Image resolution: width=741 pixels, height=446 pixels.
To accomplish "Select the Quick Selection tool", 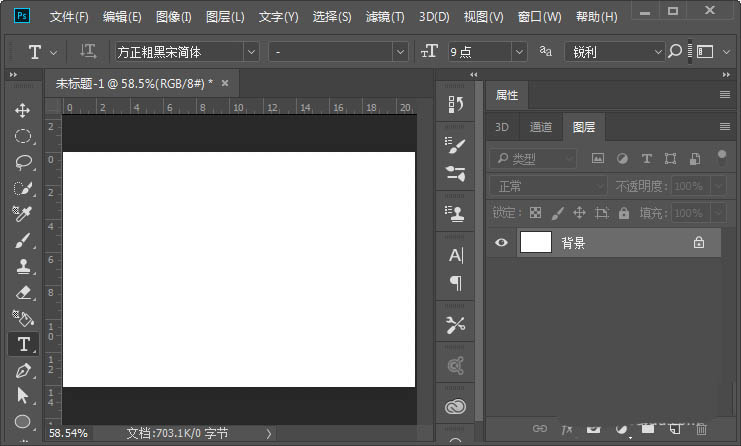I will point(22,189).
